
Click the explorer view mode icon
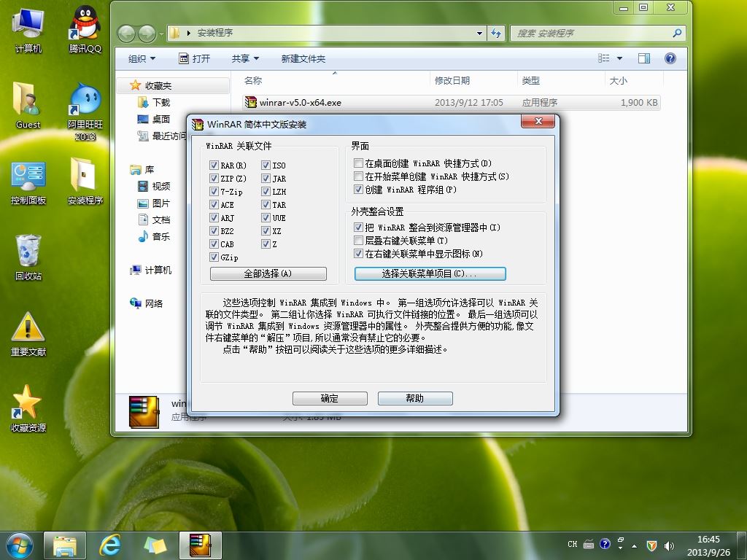click(604, 58)
